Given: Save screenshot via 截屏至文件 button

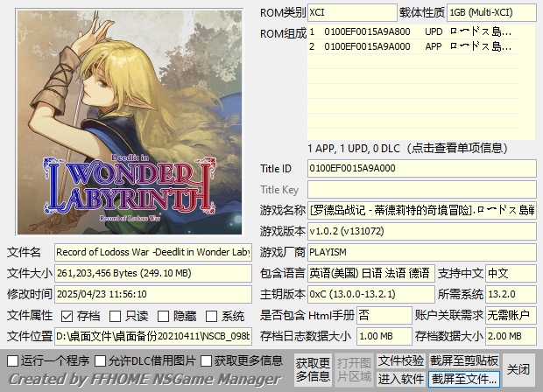Looking at the screenshot, I should click(464, 379).
